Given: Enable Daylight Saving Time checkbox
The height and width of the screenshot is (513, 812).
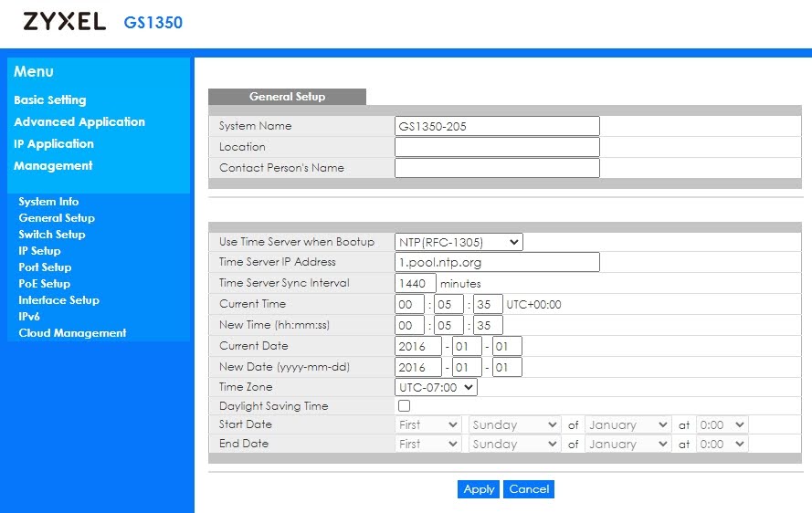Looking at the screenshot, I should [405, 406].
